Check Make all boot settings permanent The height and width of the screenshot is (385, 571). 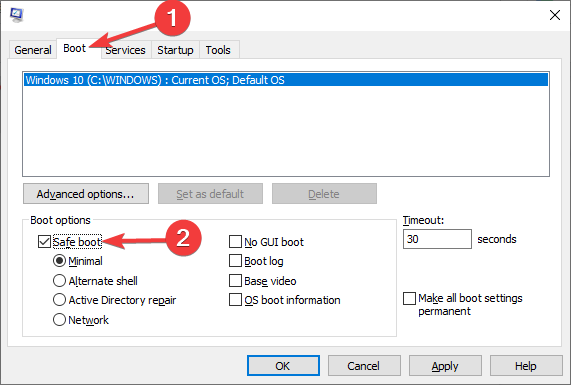tap(409, 298)
